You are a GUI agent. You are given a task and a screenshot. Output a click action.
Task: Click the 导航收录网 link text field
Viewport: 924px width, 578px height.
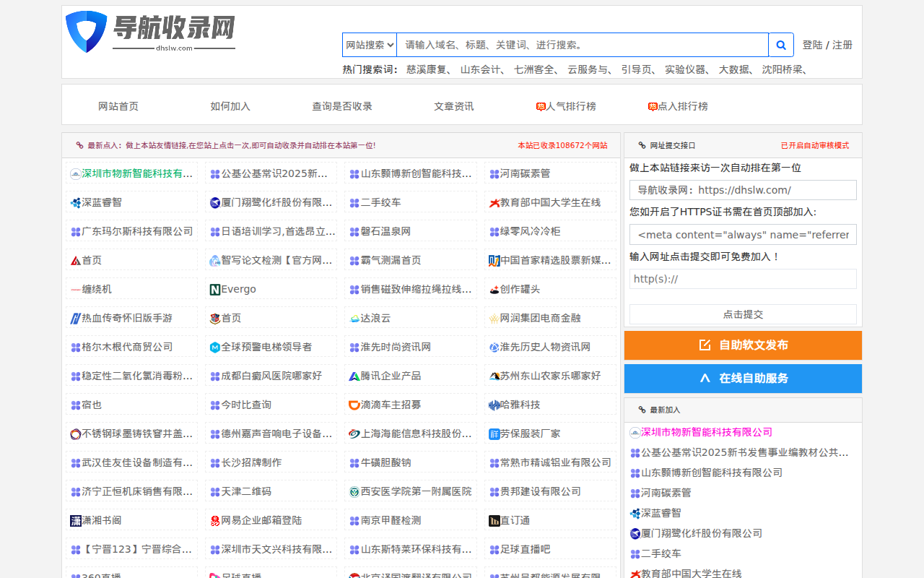tap(743, 190)
